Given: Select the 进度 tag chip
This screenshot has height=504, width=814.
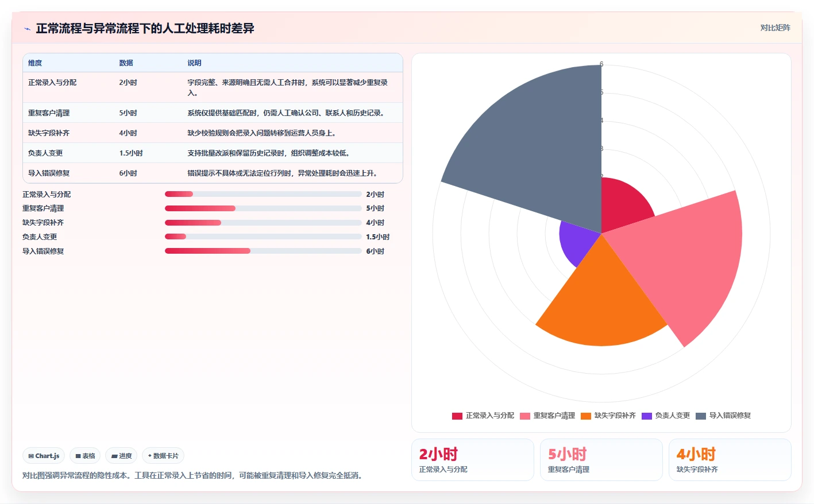Looking at the screenshot, I should [x=121, y=456].
